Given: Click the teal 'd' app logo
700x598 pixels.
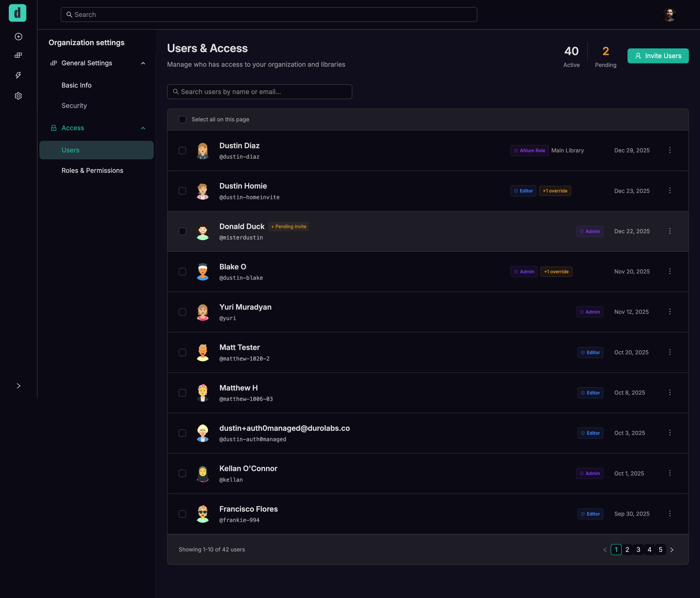Looking at the screenshot, I should 18,13.
